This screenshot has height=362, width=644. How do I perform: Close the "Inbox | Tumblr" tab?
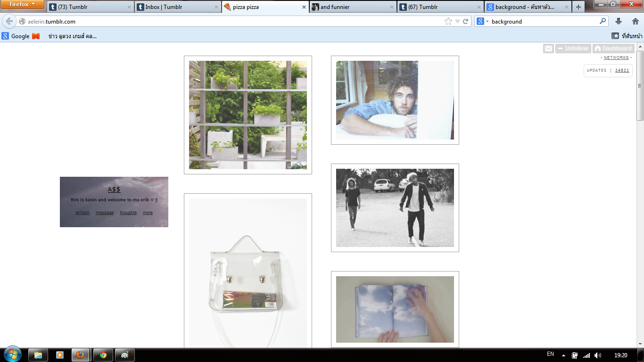click(216, 7)
